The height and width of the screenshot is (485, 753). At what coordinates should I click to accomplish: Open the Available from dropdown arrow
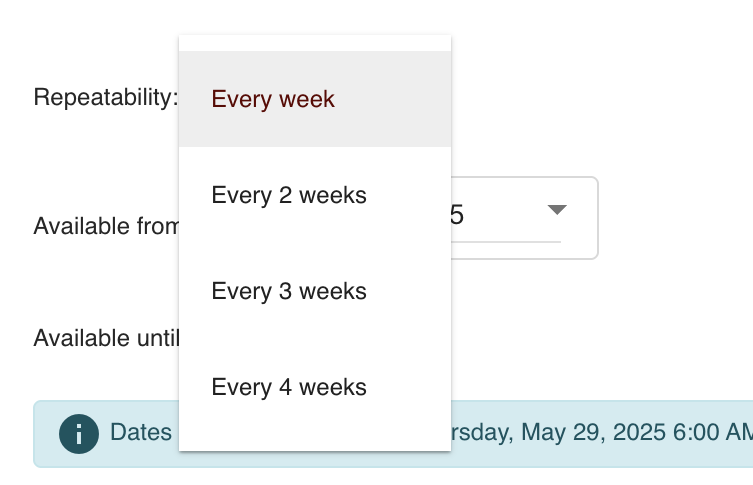point(557,209)
